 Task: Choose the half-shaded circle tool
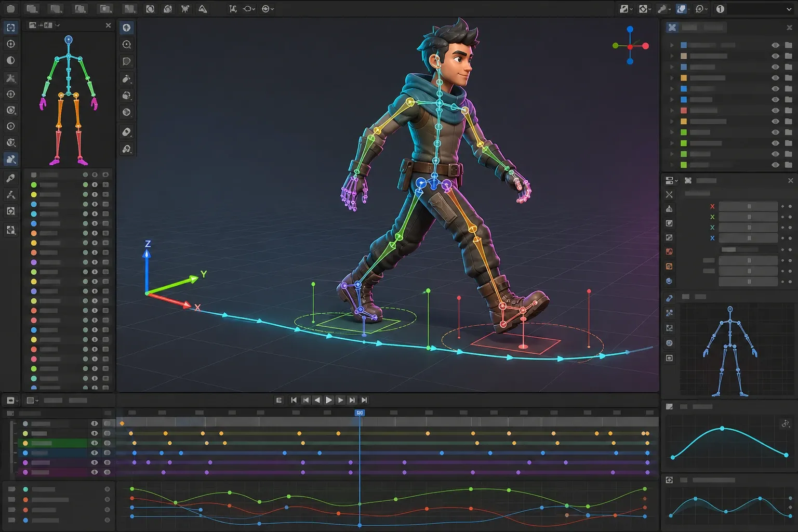(x=10, y=60)
